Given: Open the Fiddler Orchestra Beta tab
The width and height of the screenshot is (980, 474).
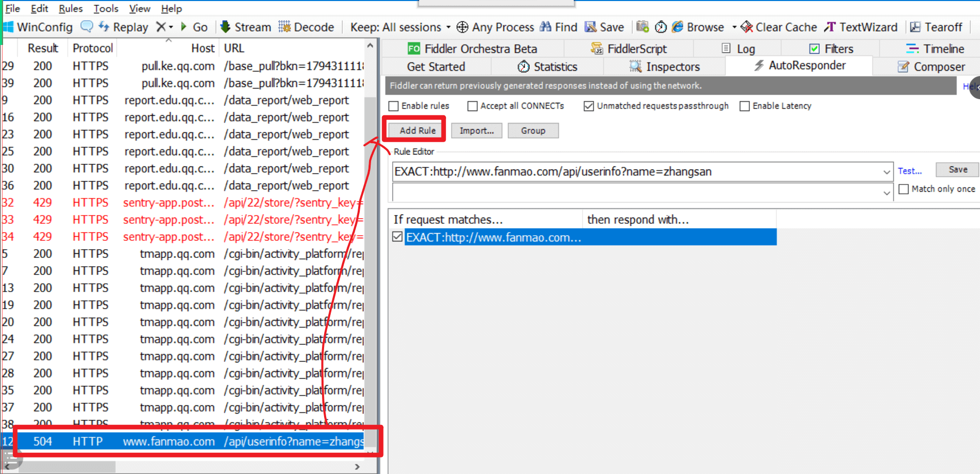Looking at the screenshot, I should (x=472, y=49).
